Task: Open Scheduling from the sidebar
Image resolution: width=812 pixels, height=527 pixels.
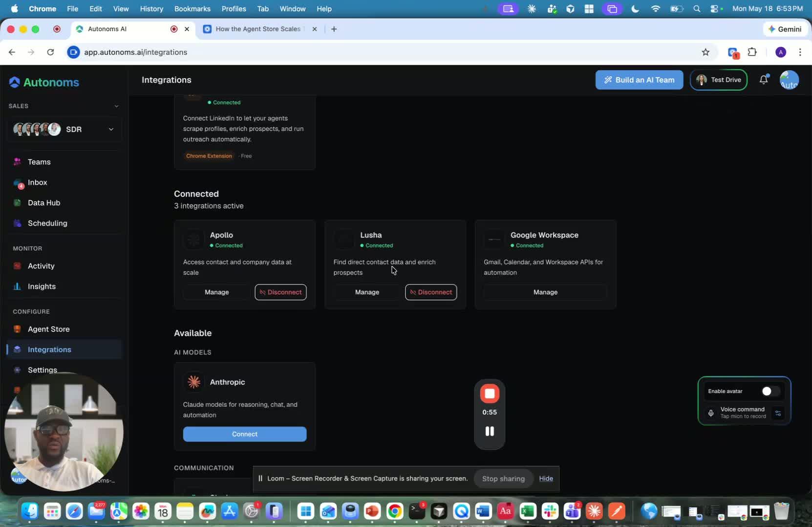Action: tap(47, 223)
